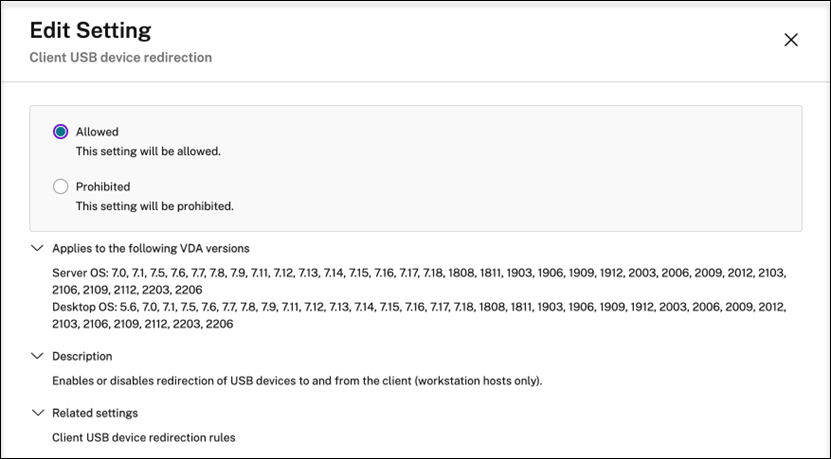Select the Allowed radio button
Viewport: 831px width, 459px height.
(x=60, y=132)
